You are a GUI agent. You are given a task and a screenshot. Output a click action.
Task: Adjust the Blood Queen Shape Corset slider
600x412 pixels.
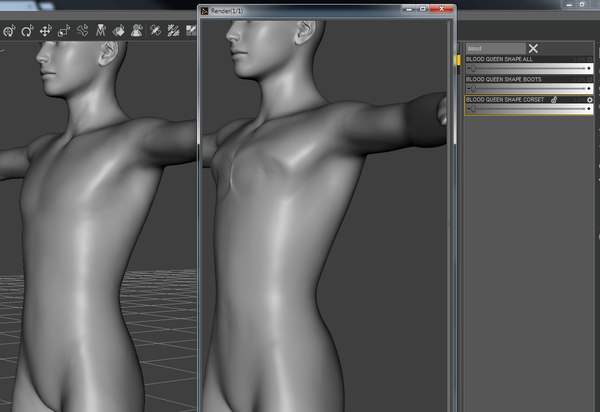coord(529,109)
